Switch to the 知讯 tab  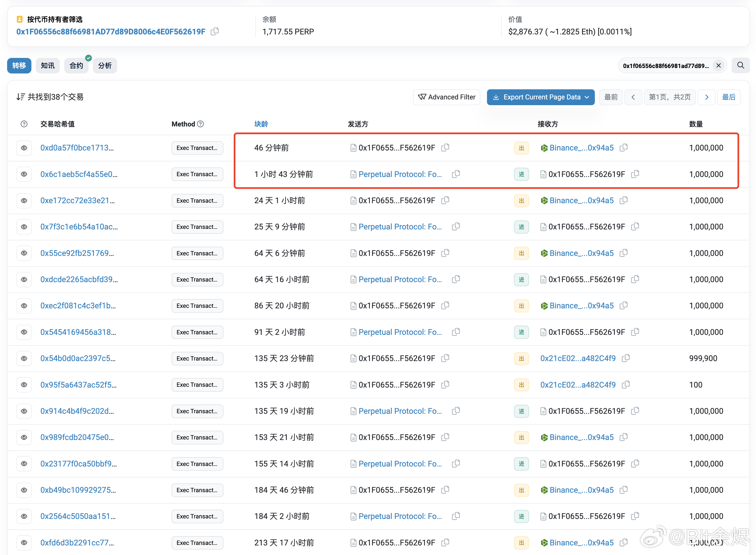click(48, 66)
